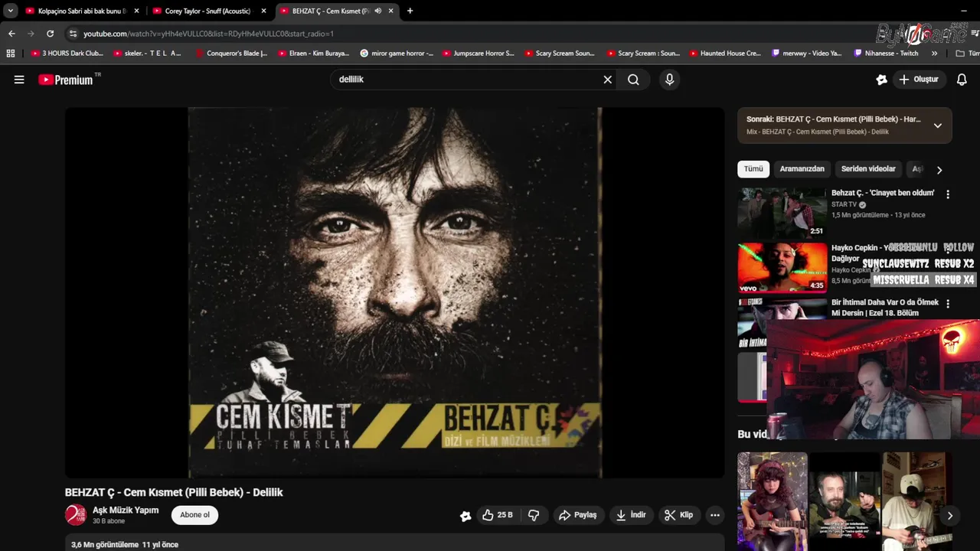The image size is (980, 551).
Task: Focus the youtube.com address bar URL
Action: pyautogui.click(x=208, y=34)
